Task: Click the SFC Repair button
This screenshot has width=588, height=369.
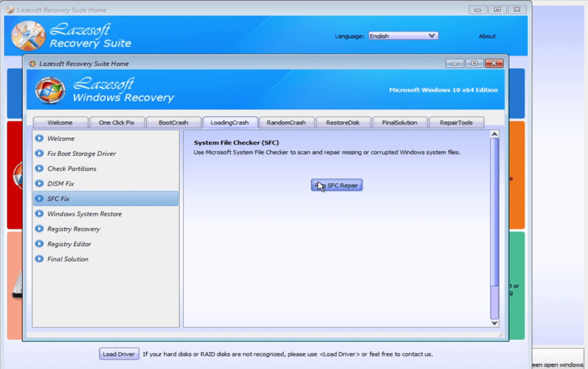Action: tap(336, 185)
